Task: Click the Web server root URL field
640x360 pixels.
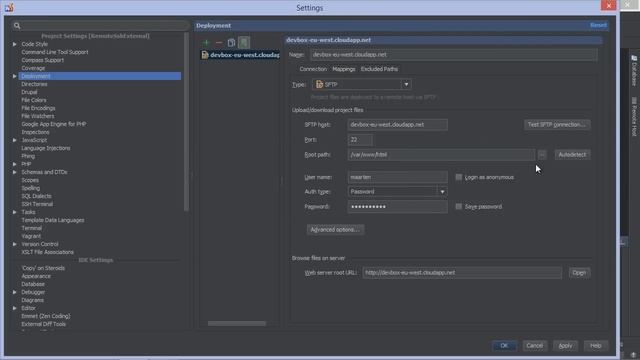Action: [x=462, y=273]
